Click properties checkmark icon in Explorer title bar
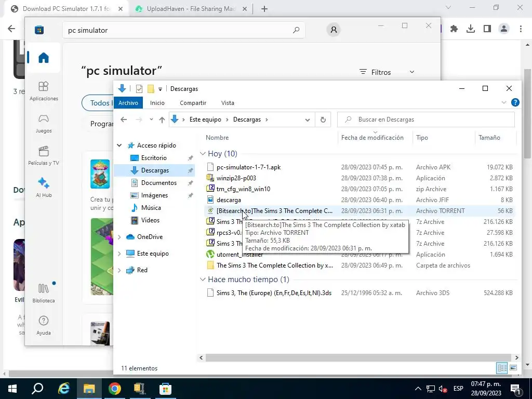 139,89
